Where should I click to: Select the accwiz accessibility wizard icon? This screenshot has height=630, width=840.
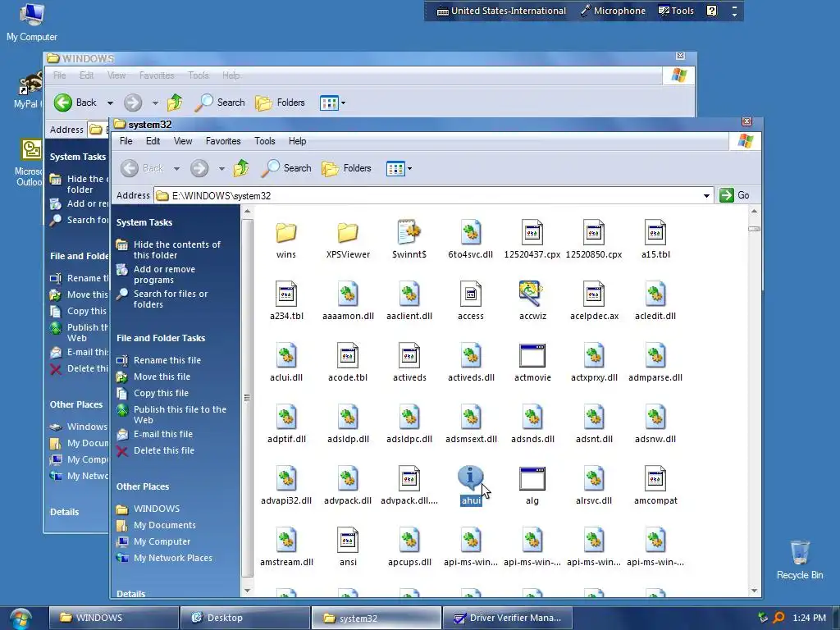[x=532, y=294]
